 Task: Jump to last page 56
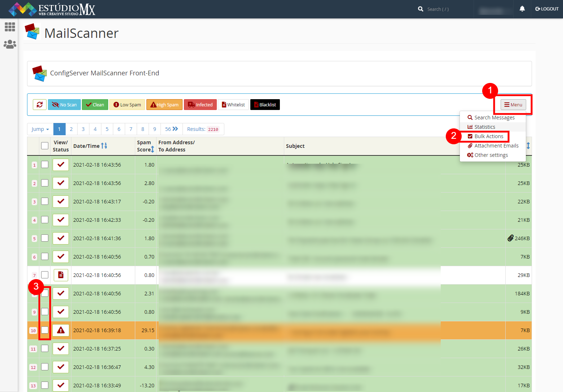click(x=171, y=129)
